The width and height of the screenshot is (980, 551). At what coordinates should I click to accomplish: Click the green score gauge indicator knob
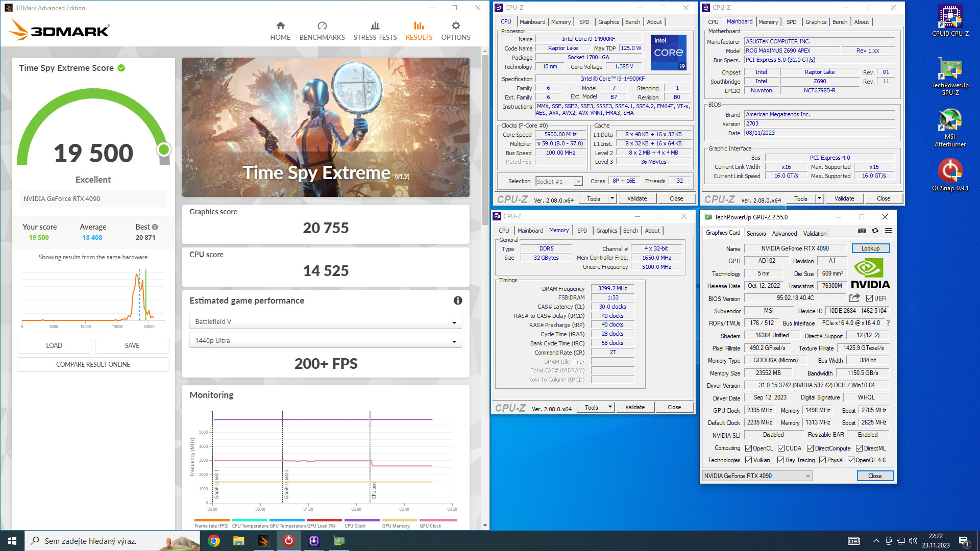164,149
